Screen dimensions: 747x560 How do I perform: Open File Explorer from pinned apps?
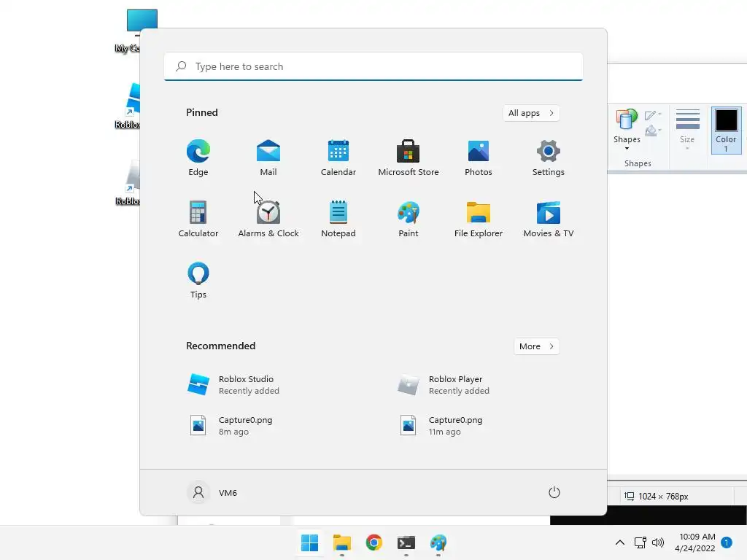point(479,219)
